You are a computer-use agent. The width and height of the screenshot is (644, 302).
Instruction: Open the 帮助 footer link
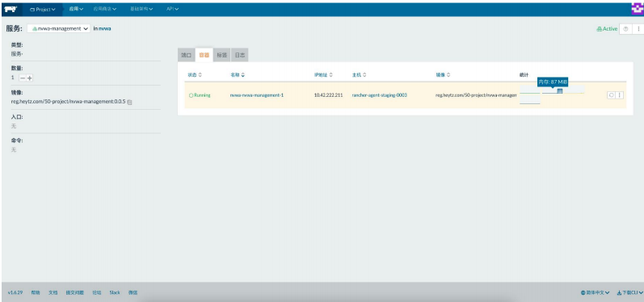pyautogui.click(x=36, y=292)
